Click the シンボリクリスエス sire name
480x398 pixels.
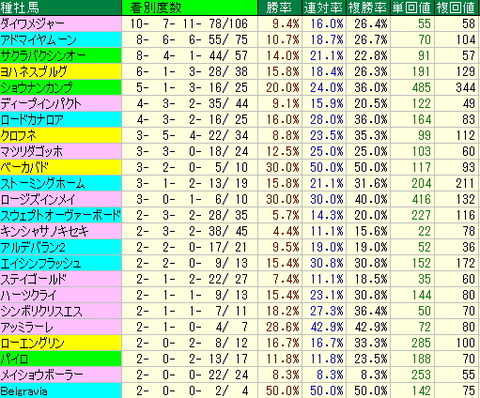click(x=41, y=312)
